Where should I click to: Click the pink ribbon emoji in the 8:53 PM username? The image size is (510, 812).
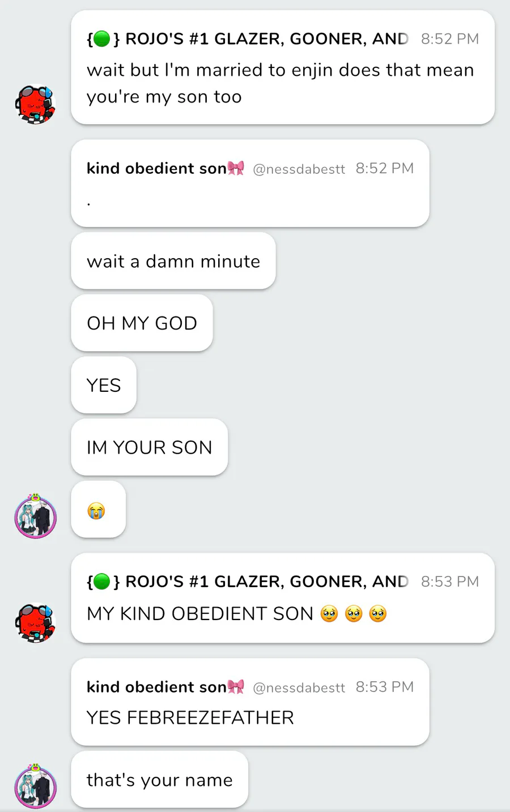pos(236,687)
